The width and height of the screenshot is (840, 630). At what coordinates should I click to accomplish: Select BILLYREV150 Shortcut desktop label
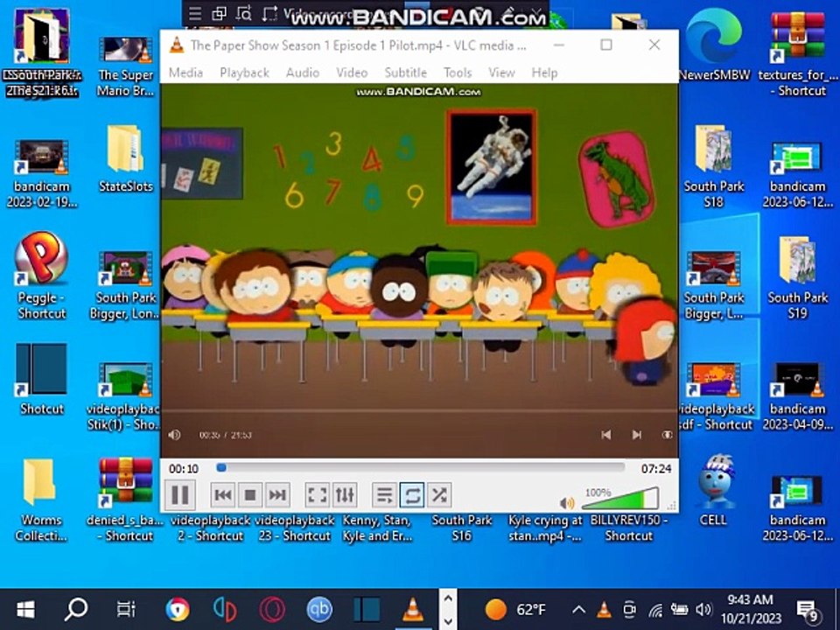629,527
